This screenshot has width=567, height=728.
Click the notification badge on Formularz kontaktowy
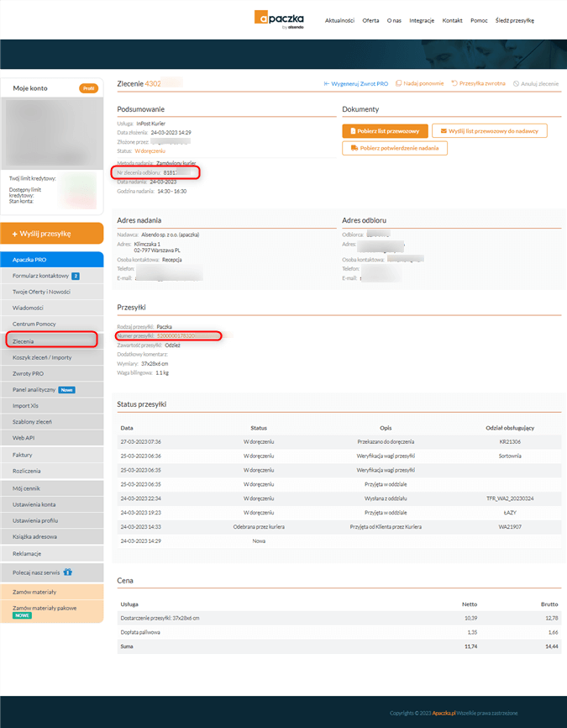point(75,276)
